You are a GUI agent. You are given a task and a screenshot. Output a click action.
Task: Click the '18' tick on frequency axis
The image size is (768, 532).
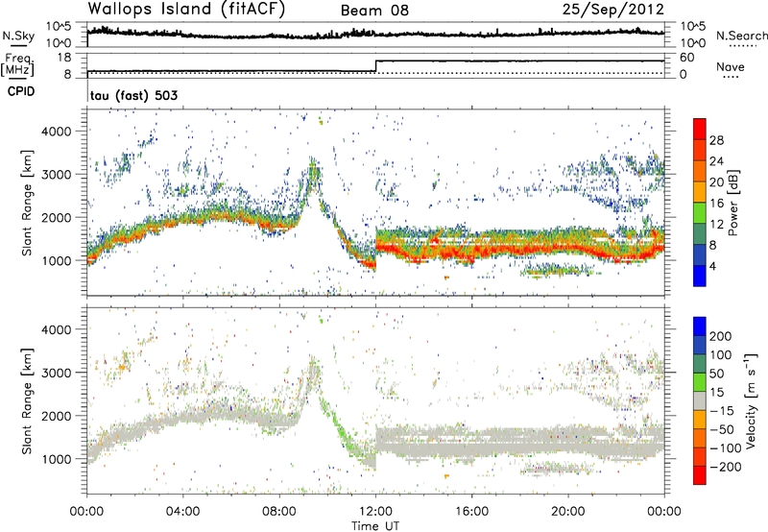[x=64, y=58]
